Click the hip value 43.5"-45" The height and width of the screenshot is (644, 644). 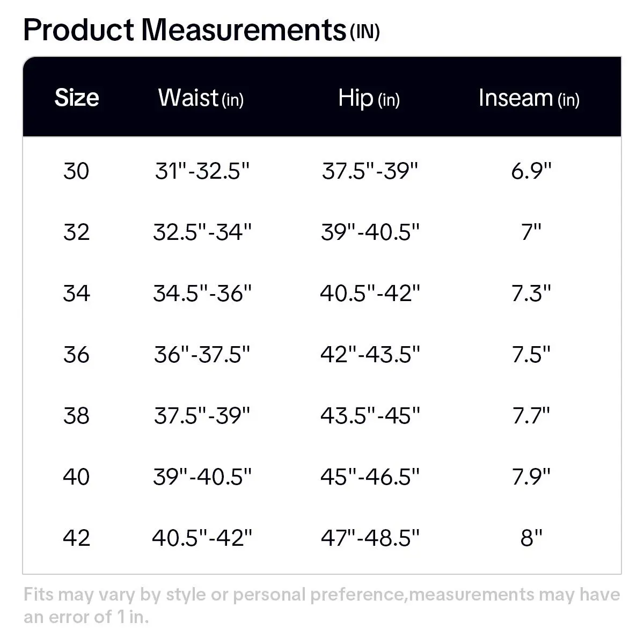[x=370, y=416]
